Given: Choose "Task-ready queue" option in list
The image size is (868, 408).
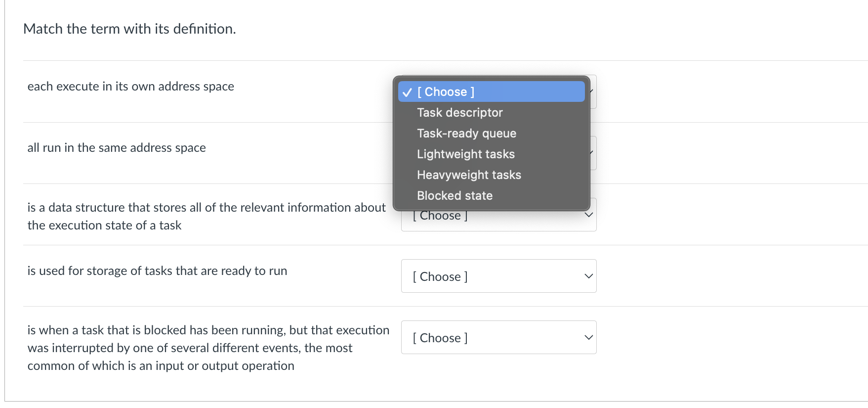Looking at the screenshot, I should [466, 134].
